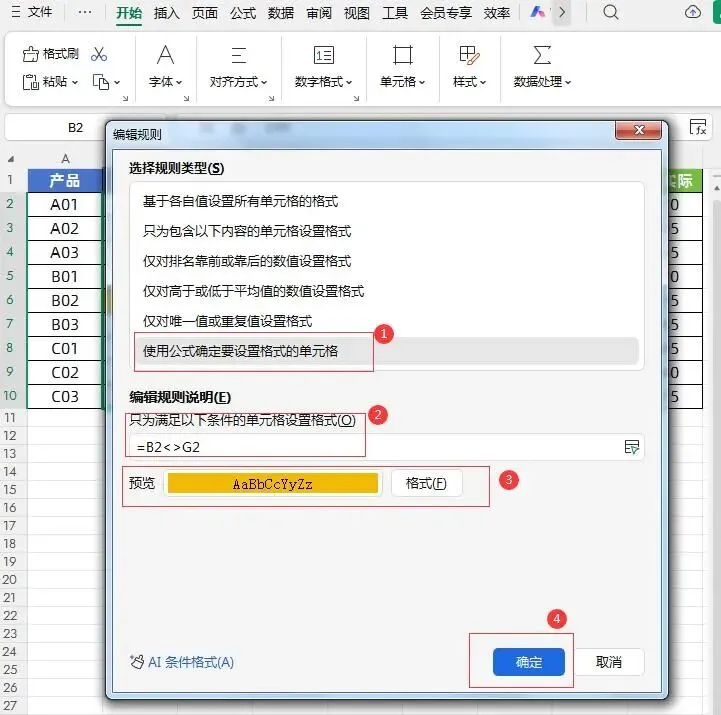Switch to the 页面 tab

pyautogui.click(x=205, y=13)
